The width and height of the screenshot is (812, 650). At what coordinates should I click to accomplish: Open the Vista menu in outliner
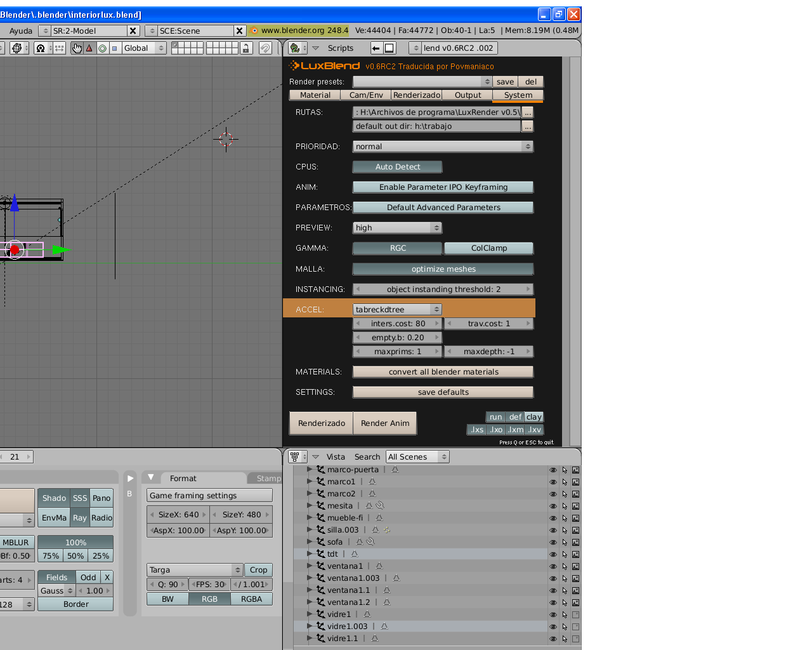[x=336, y=457]
